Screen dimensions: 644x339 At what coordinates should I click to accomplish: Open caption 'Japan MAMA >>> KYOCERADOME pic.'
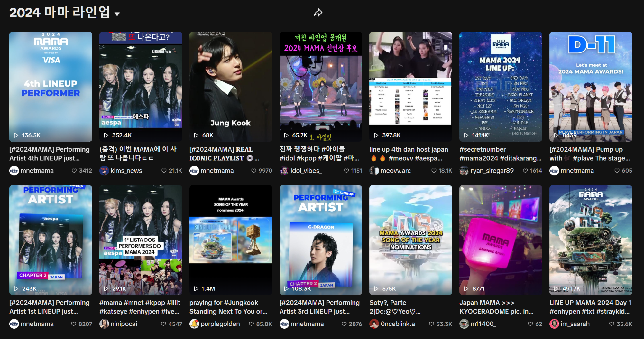pos(496,307)
